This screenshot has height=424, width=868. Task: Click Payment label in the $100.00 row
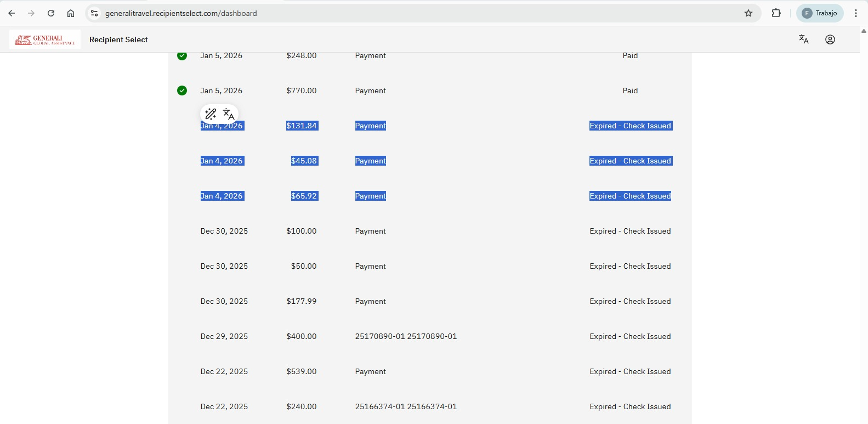pyautogui.click(x=371, y=231)
